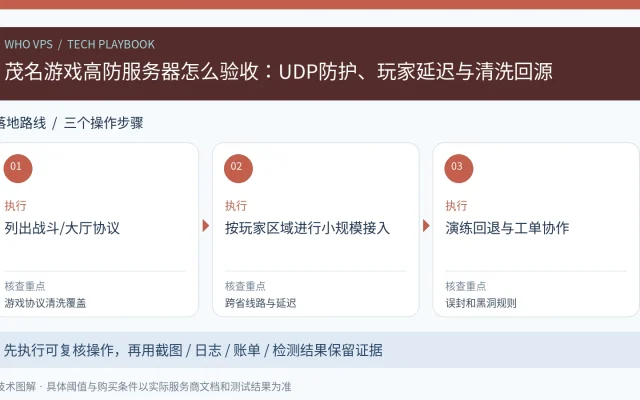
Task: Click the heading 三个操作步骤
Action: tap(104, 123)
